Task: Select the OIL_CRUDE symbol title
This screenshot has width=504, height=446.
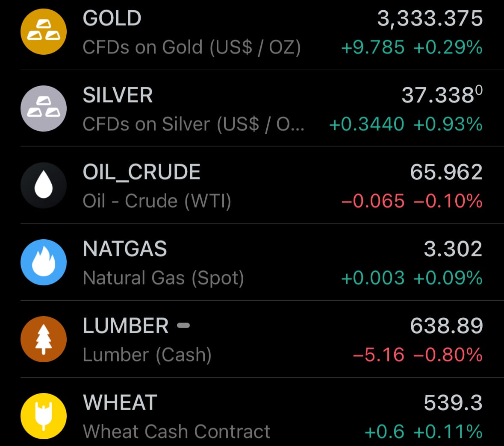Action: coord(141,172)
